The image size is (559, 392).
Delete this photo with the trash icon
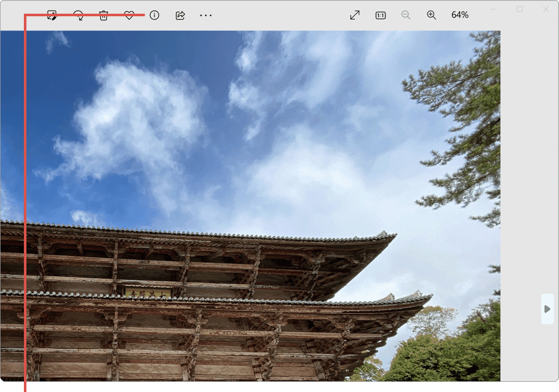click(x=104, y=15)
